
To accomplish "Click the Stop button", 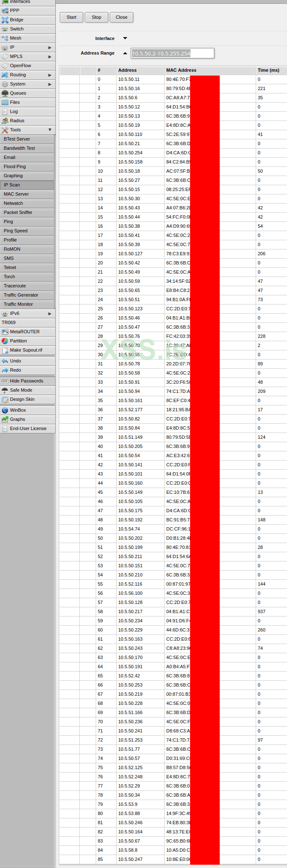I will 97,17.
